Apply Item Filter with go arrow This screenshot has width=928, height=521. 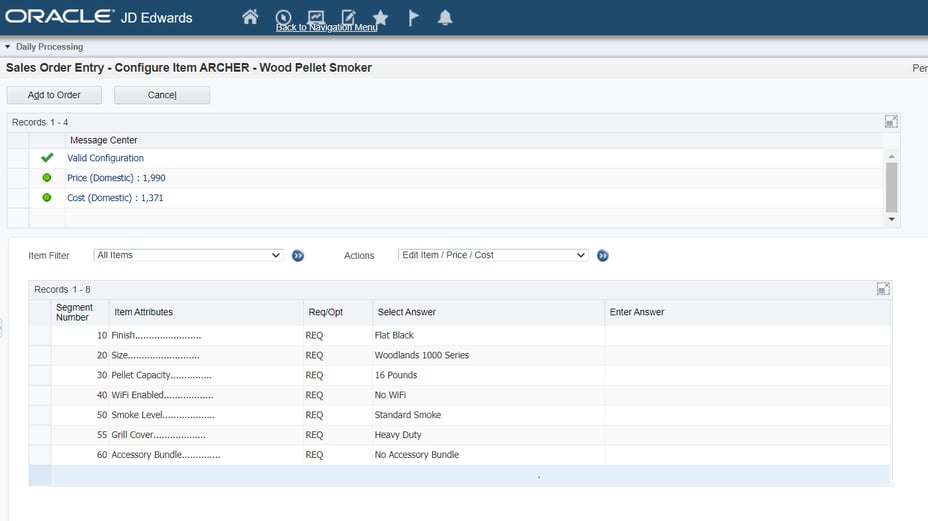click(298, 256)
